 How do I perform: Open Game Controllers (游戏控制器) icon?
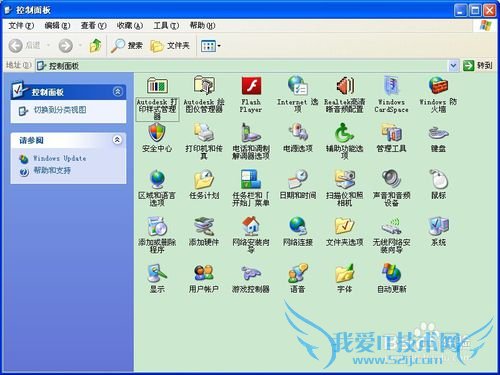point(251,273)
